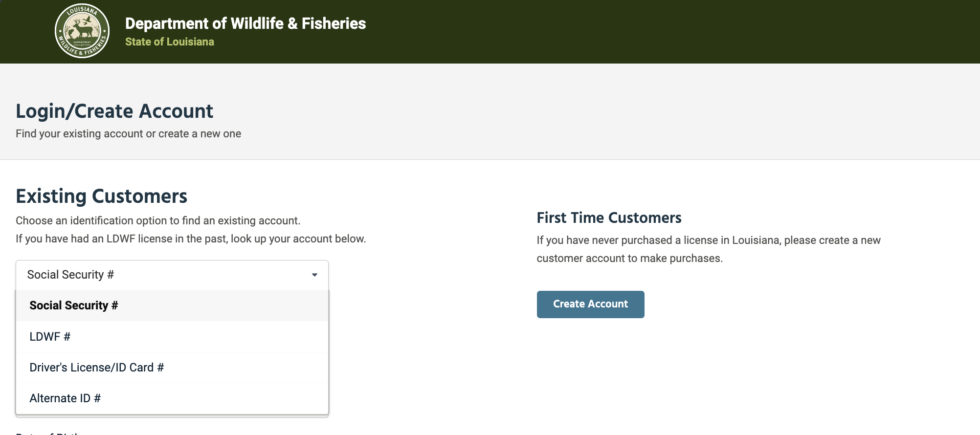Click the State of Louisiana subtitle
This screenshot has width=980, height=435.
[x=170, y=42]
